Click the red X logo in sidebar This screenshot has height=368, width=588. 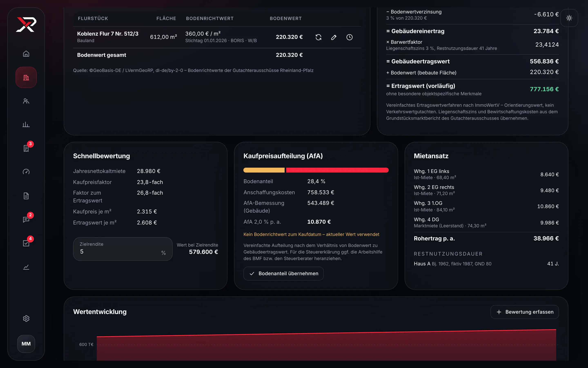[x=26, y=24]
